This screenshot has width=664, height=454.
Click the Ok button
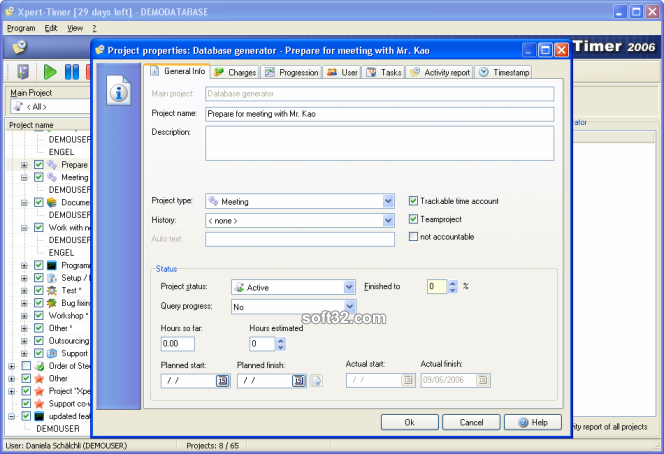[x=409, y=422]
